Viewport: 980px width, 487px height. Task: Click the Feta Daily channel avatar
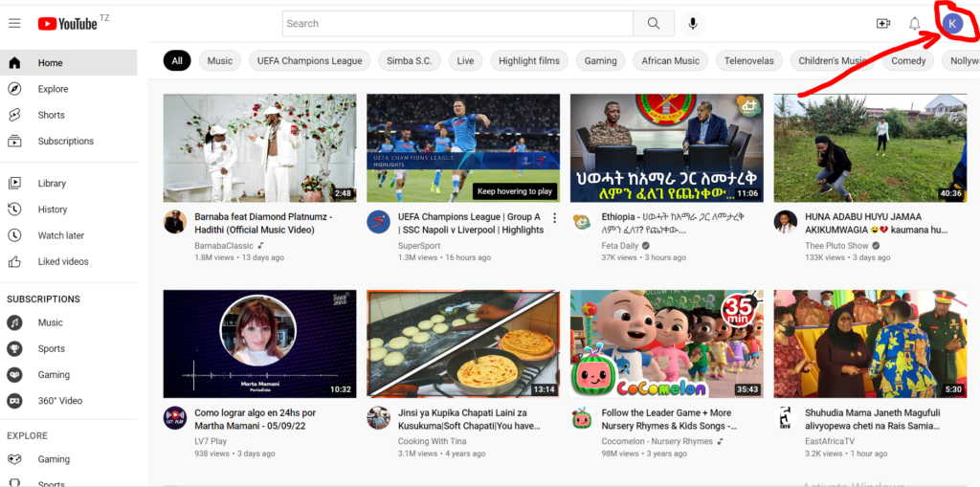pos(583,222)
